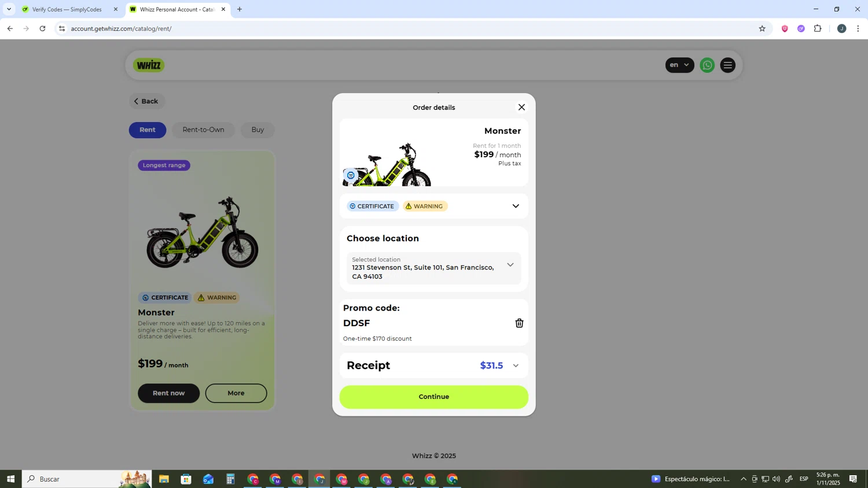Image resolution: width=868 pixels, height=488 pixels.
Task: Open the clock showing 5:26 p. m.
Action: point(828,479)
